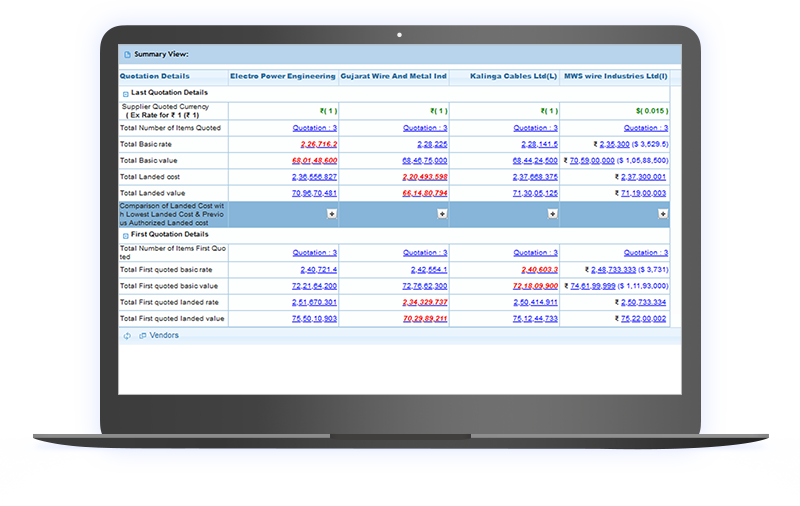The height and width of the screenshot is (506, 800).
Task: Open Gujarat Wire's first-quoted Quotation : 3 link
Action: [x=425, y=252]
